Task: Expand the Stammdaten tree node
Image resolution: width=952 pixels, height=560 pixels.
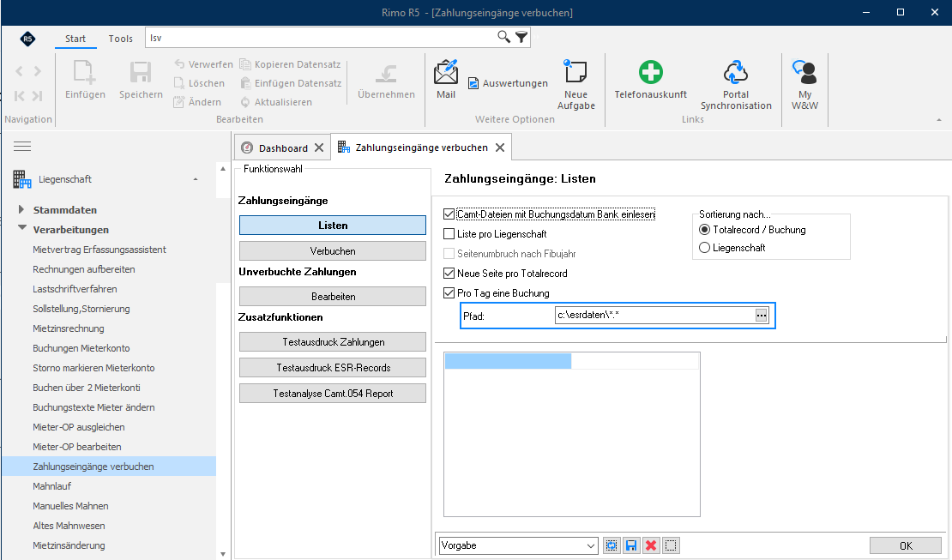Action: click(21, 209)
